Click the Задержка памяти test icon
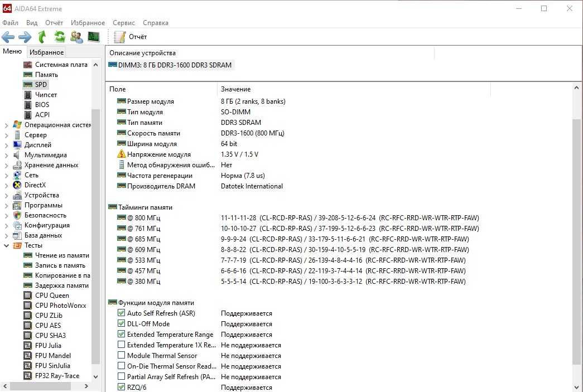Viewport: 583px width, 392px height. pos(28,285)
